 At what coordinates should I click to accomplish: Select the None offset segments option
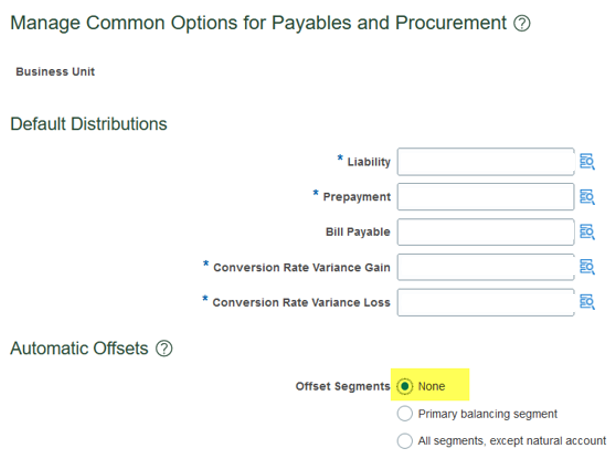[405, 386]
